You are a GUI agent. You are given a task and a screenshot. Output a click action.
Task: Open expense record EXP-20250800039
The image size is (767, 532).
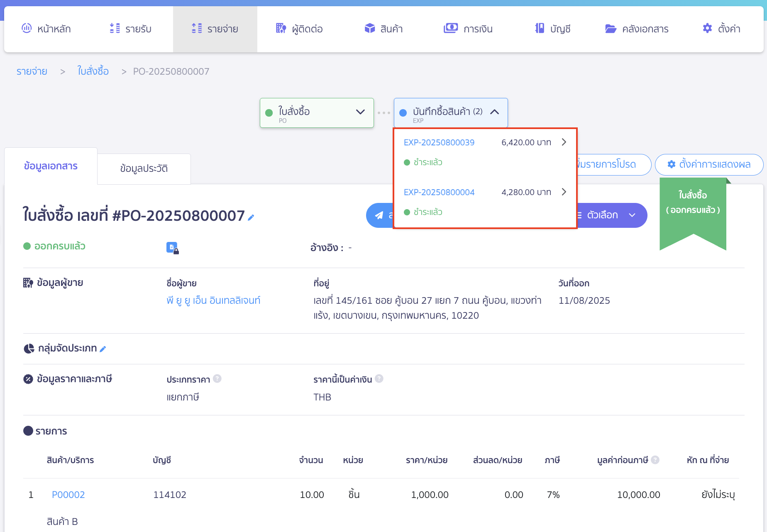coord(439,142)
